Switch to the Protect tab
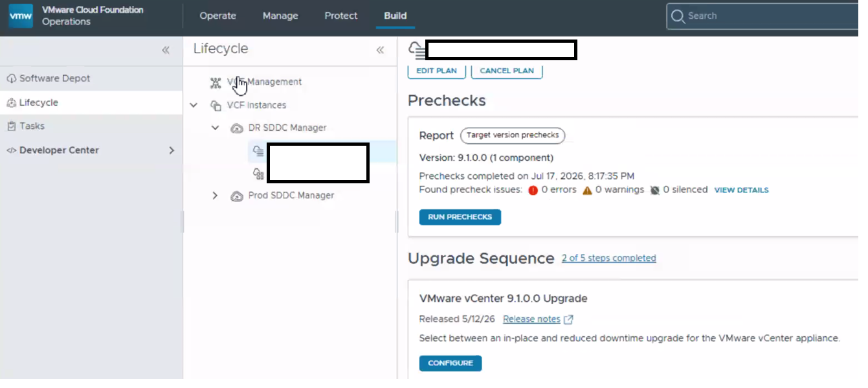Viewport: 868px width, 388px height. 341,16
